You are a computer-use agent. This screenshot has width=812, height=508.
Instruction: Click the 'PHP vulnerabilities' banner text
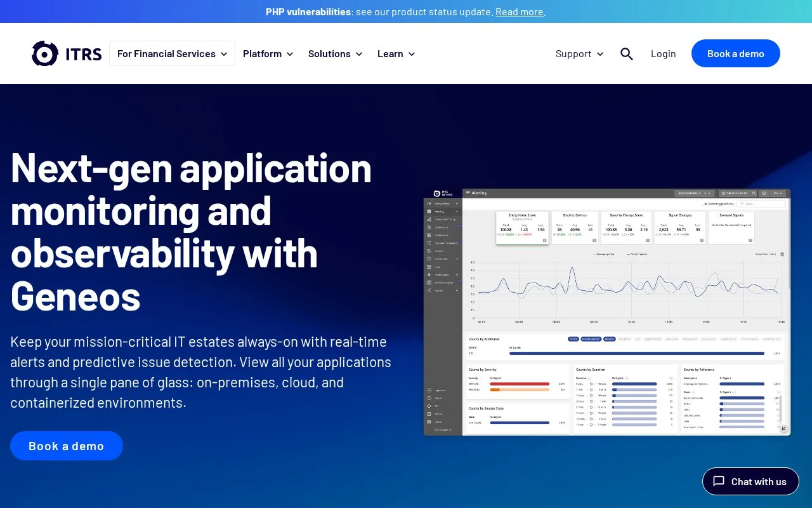point(308,11)
